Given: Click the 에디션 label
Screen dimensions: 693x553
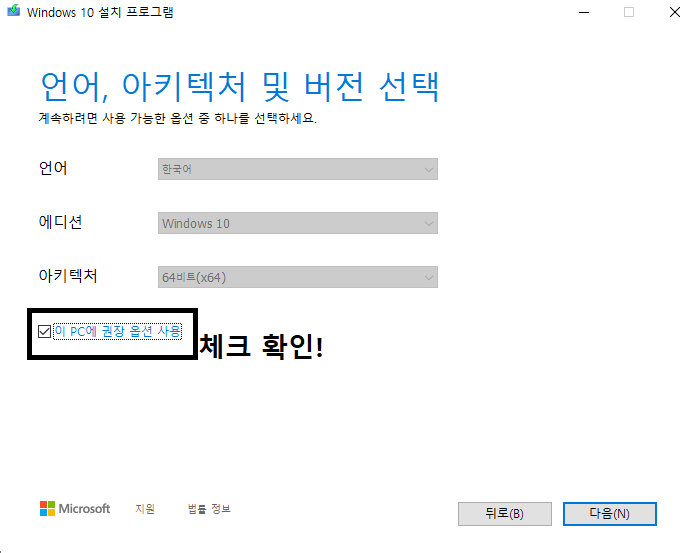Looking at the screenshot, I should coord(60,222).
